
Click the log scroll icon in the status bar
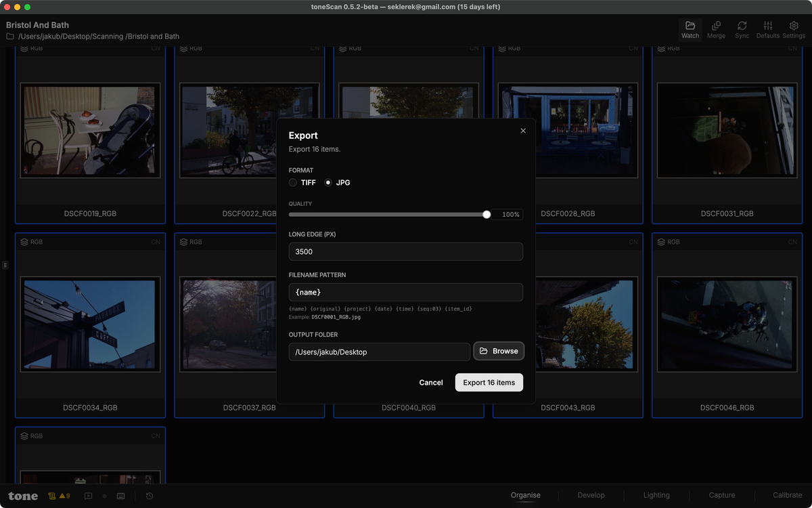51,496
